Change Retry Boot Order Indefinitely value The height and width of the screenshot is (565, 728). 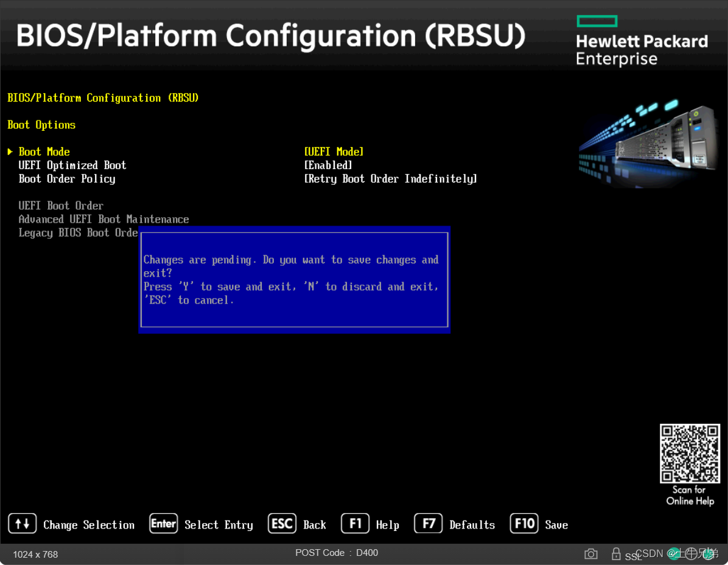pyautogui.click(x=390, y=178)
